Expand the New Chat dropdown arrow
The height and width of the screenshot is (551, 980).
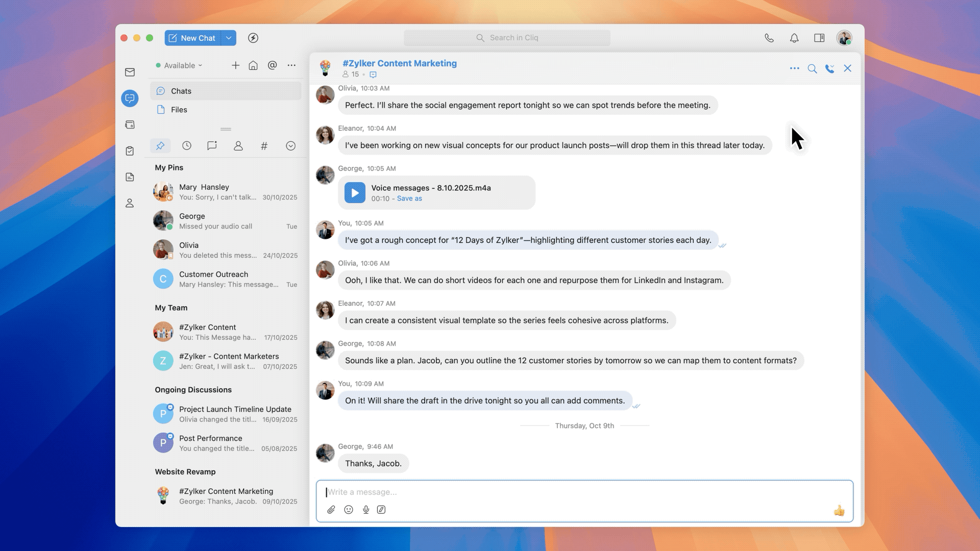pyautogui.click(x=229, y=38)
